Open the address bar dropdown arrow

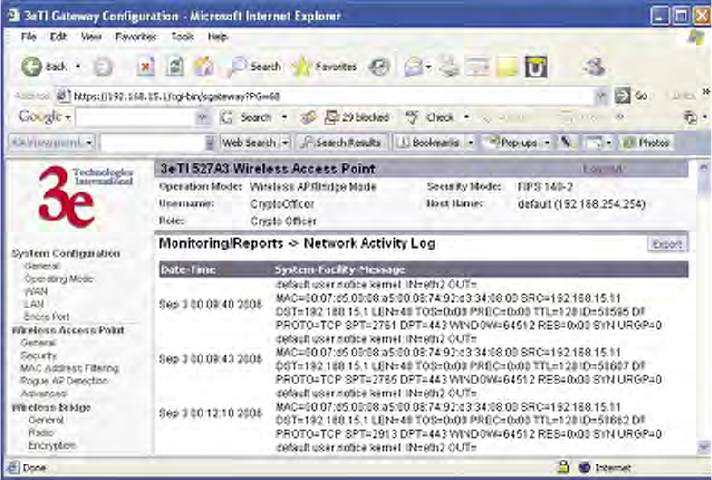(x=602, y=96)
